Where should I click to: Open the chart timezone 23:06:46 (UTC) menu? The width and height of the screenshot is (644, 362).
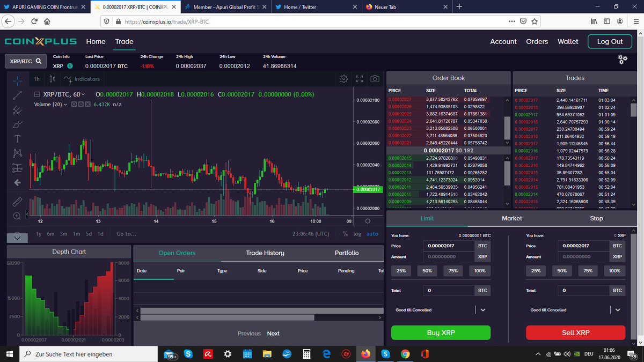tap(311, 234)
